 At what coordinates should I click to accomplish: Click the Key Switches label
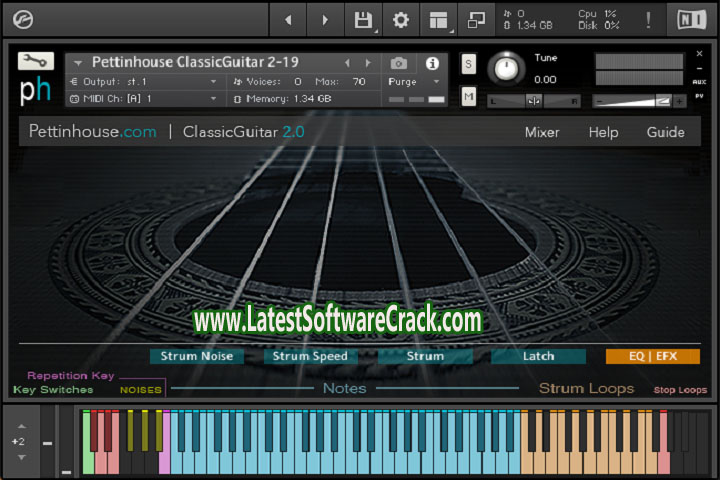tap(53, 390)
